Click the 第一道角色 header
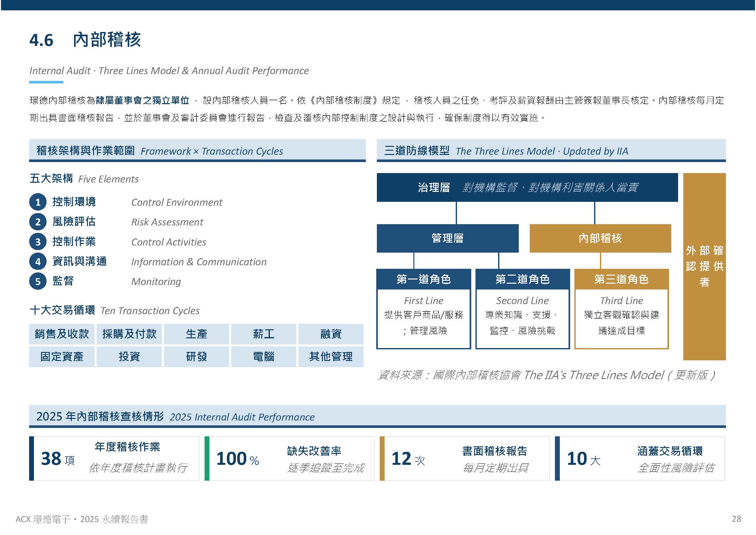756x535 pixels. coord(424,279)
